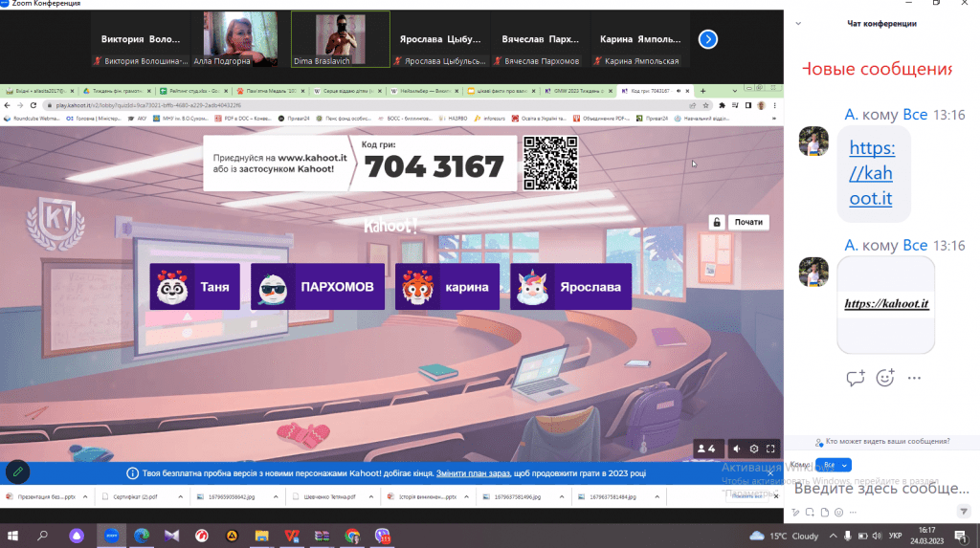
Task: Click the player count icon showing 4
Action: tap(706, 449)
